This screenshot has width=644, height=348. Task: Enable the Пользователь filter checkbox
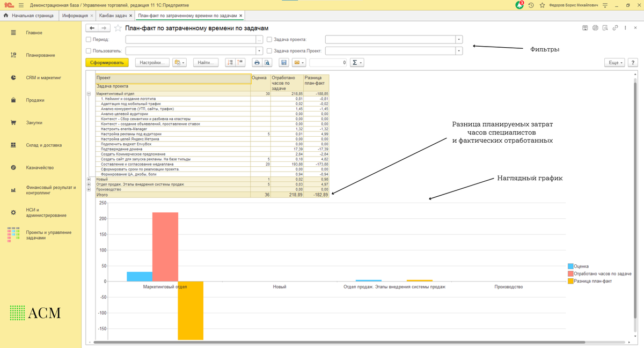89,51
